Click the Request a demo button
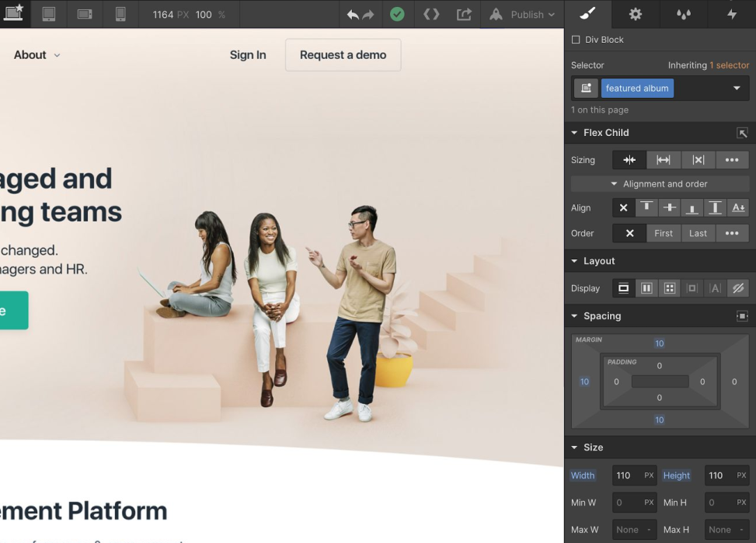Viewport: 756px width, 543px height. tap(343, 55)
